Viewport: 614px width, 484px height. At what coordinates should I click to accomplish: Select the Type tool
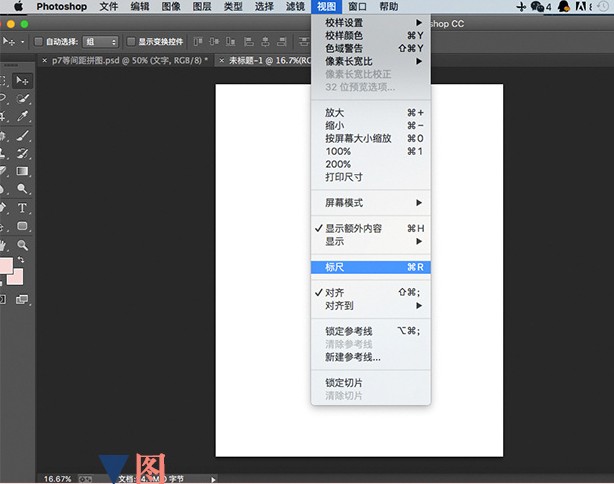click(23, 208)
